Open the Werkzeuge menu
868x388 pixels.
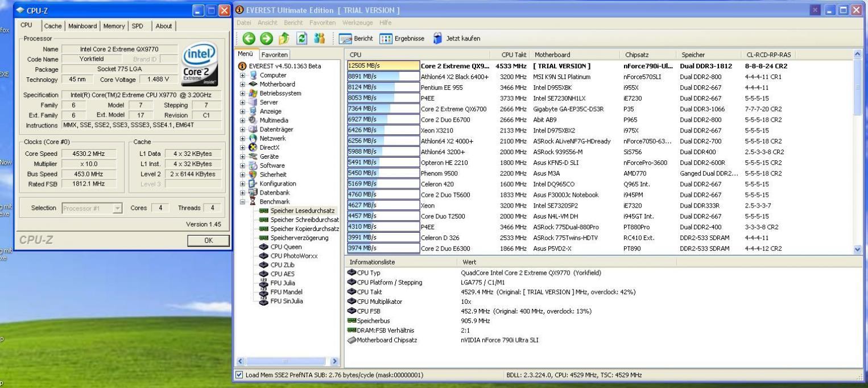(x=358, y=23)
